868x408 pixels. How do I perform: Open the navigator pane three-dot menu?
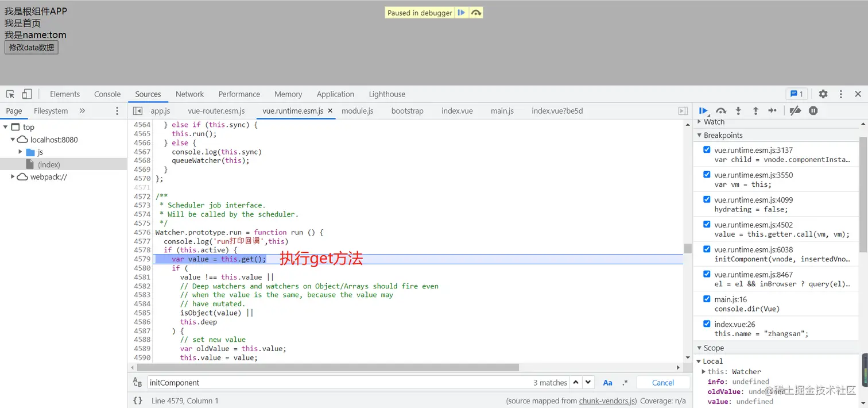(x=117, y=111)
